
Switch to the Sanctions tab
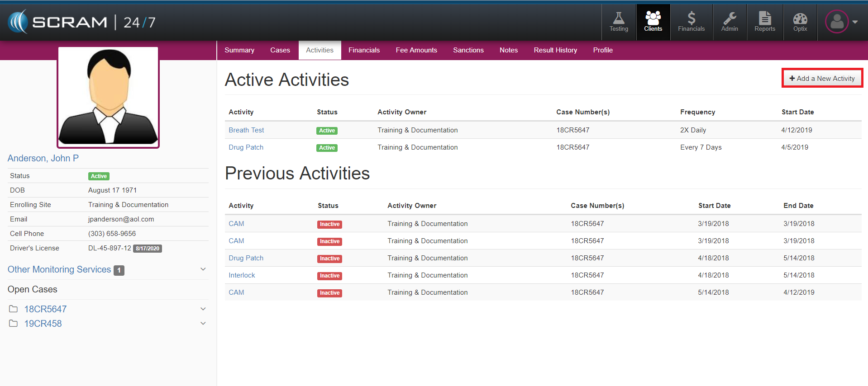tap(468, 50)
